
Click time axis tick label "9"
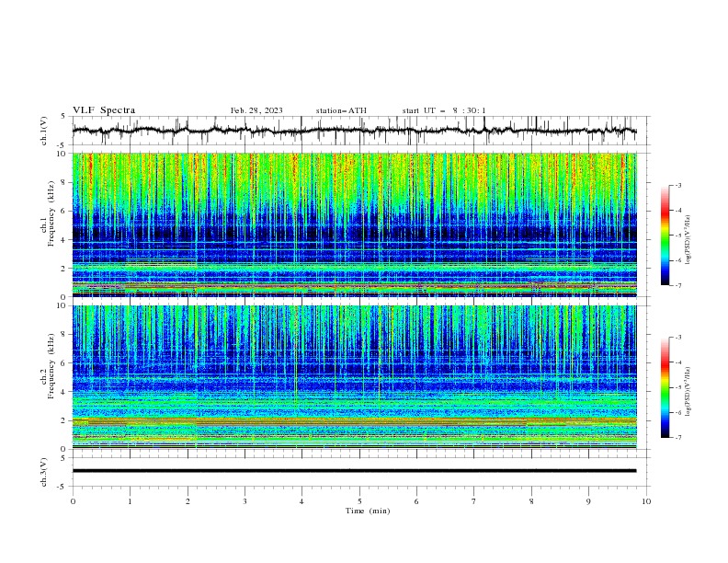point(588,501)
